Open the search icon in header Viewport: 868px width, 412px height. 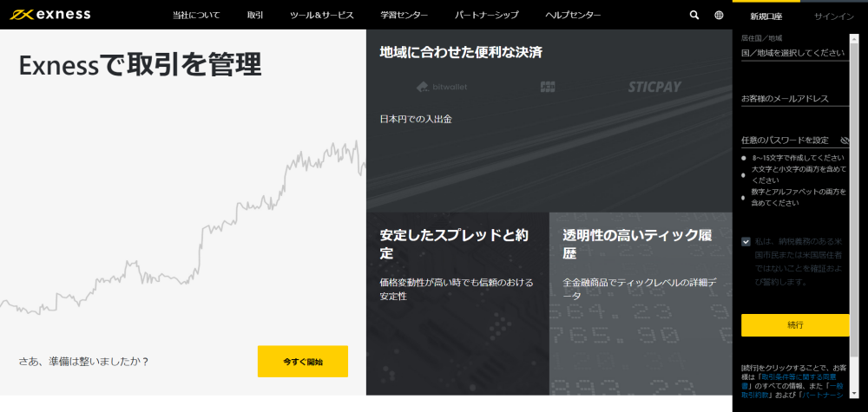694,15
